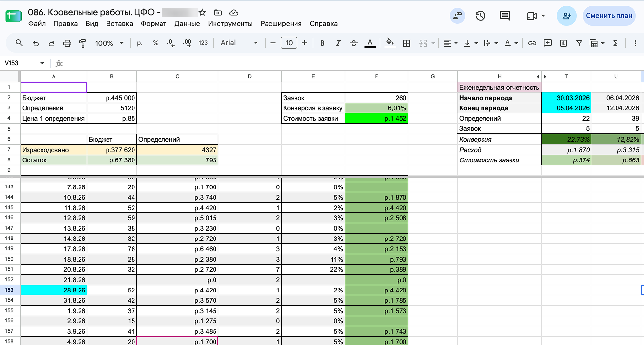The image size is (644, 345).
Task: Redo the last undone action
Action: (x=51, y=43)
